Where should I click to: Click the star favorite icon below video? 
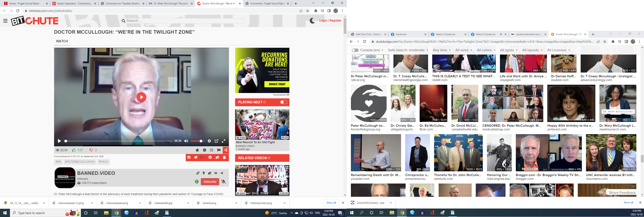tap(197, 150)
